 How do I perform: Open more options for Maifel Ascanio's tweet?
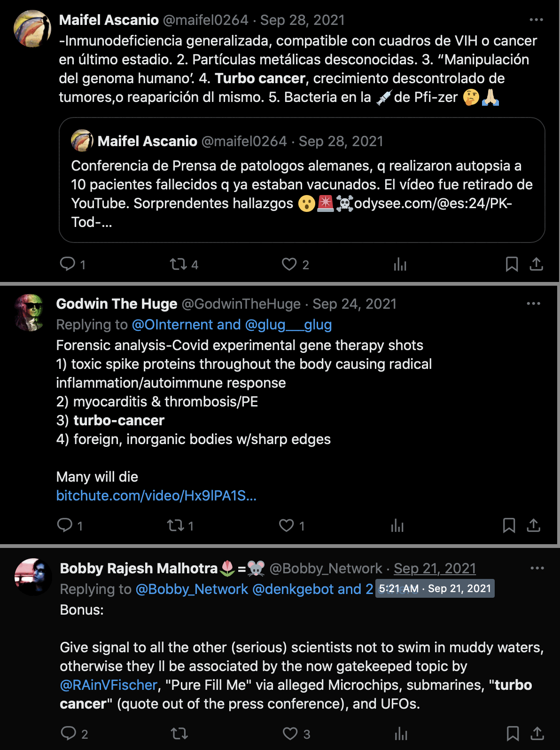coord(536,20)
